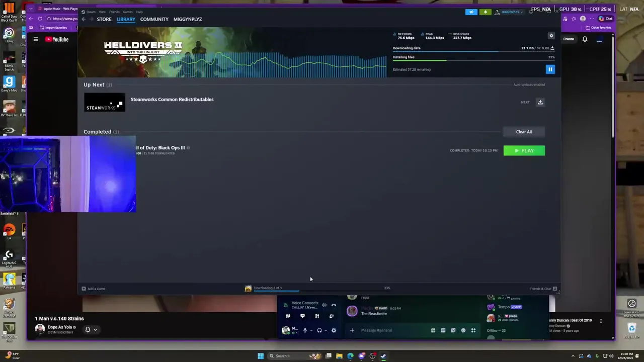Image resolution: width=644 pixels, height=362 pixels.
Task: Click Installing files progress bar
Action: (x=473, y=60)
